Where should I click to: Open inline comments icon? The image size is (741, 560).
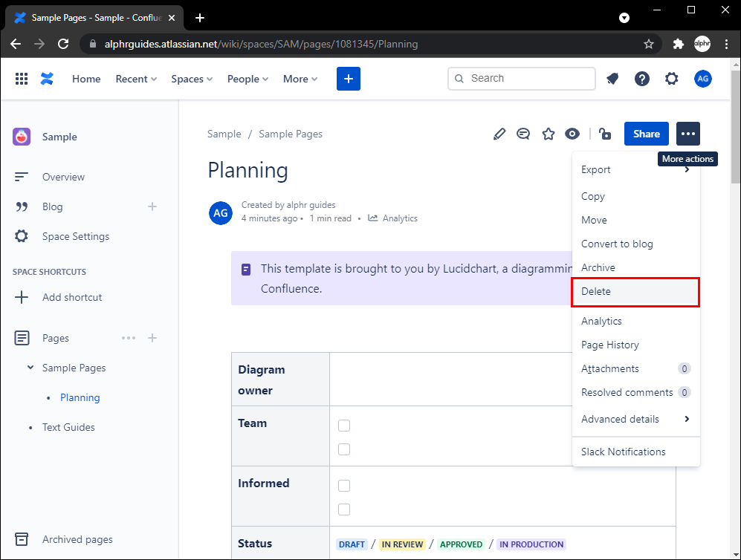tap(523, 134)
